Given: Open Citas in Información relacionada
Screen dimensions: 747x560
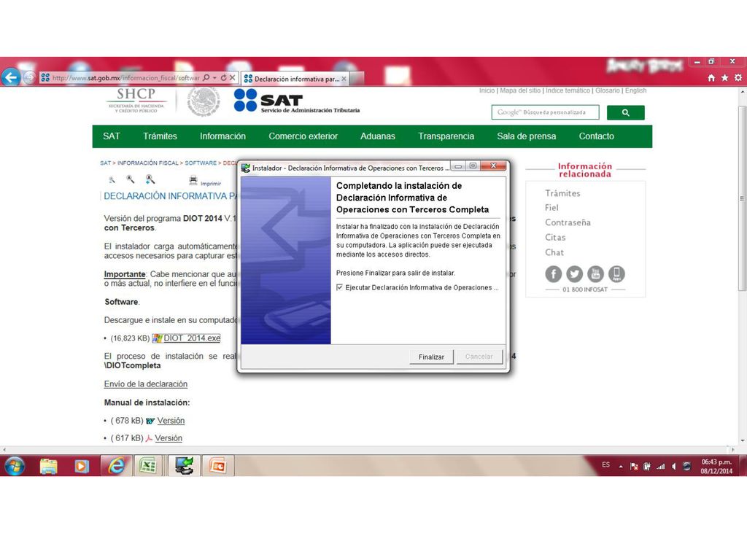Looking at the screenshot, I should click(555, 237).
